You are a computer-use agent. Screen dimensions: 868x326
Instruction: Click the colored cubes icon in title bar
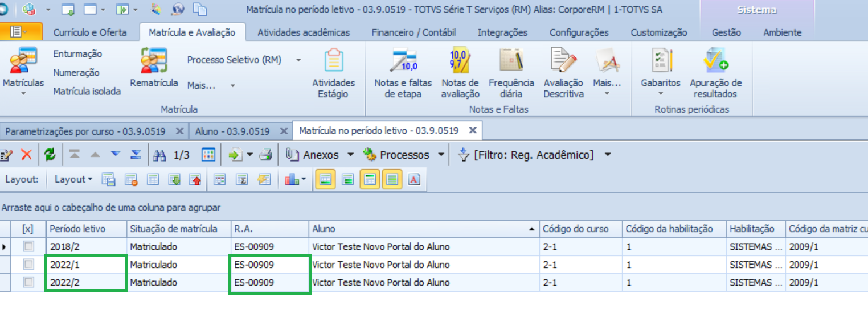pyautogui.click(x=29, y=10)
